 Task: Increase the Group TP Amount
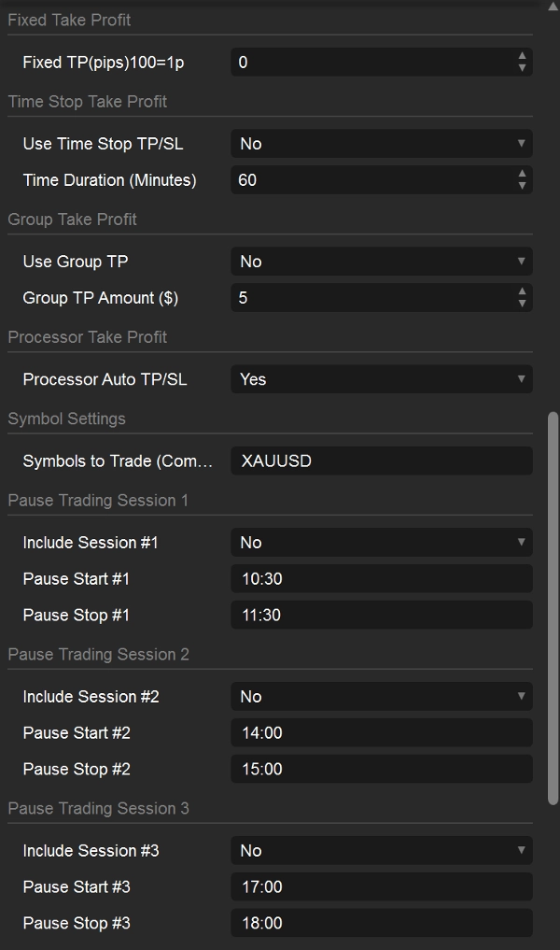coord(523,293)
